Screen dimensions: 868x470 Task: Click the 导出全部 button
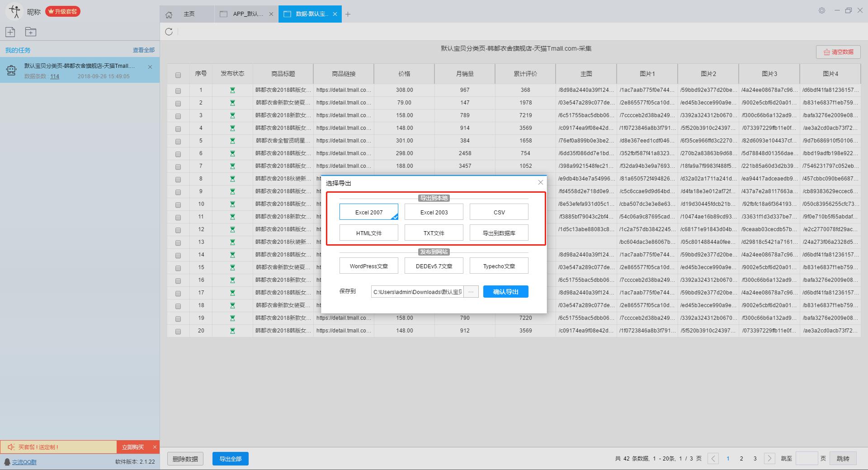[231, 459]
